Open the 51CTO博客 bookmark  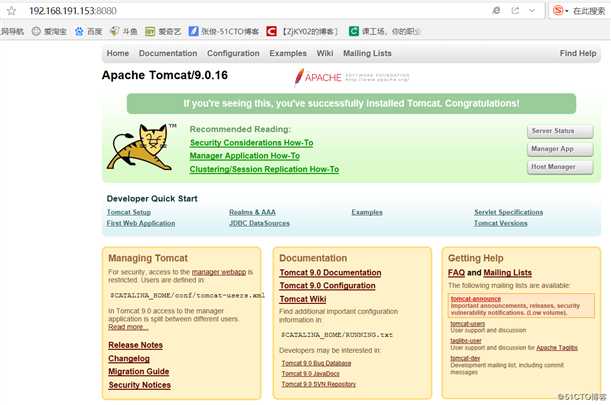pos(224,32)
